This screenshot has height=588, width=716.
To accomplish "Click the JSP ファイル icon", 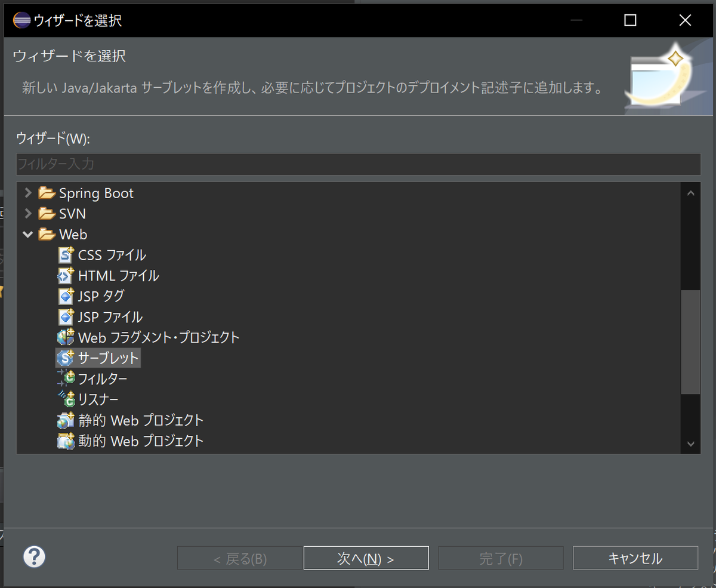I will (66, 317).
